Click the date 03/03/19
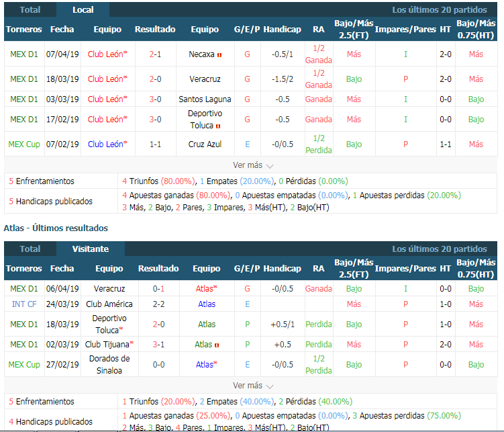504x432 pixels. [x=62, y=99]
